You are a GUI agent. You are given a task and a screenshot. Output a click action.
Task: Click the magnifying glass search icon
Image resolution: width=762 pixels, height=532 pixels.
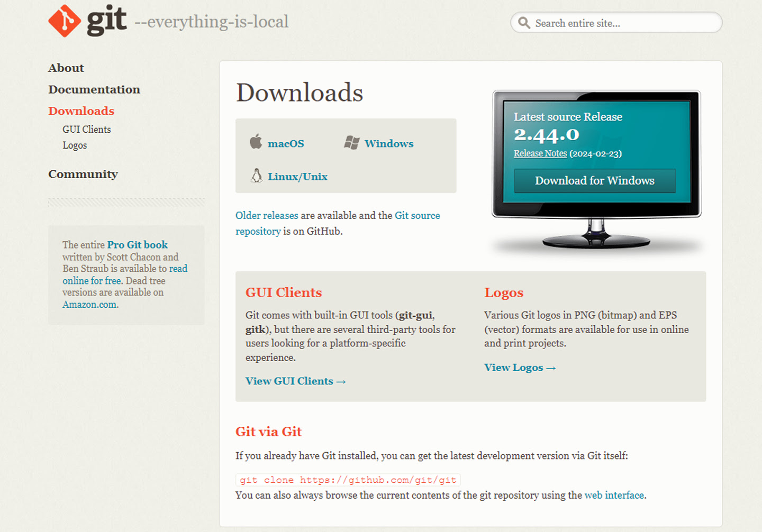[523, 23]
